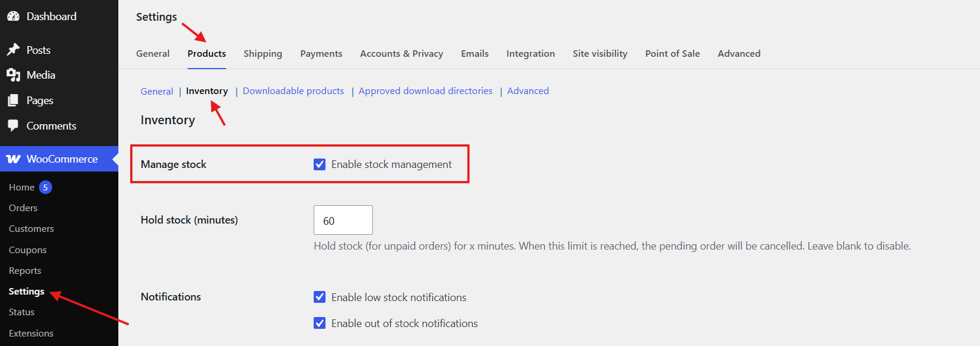980x346 pixels.
Task: Open the Extensions submenu item
Action: (31, 334)
